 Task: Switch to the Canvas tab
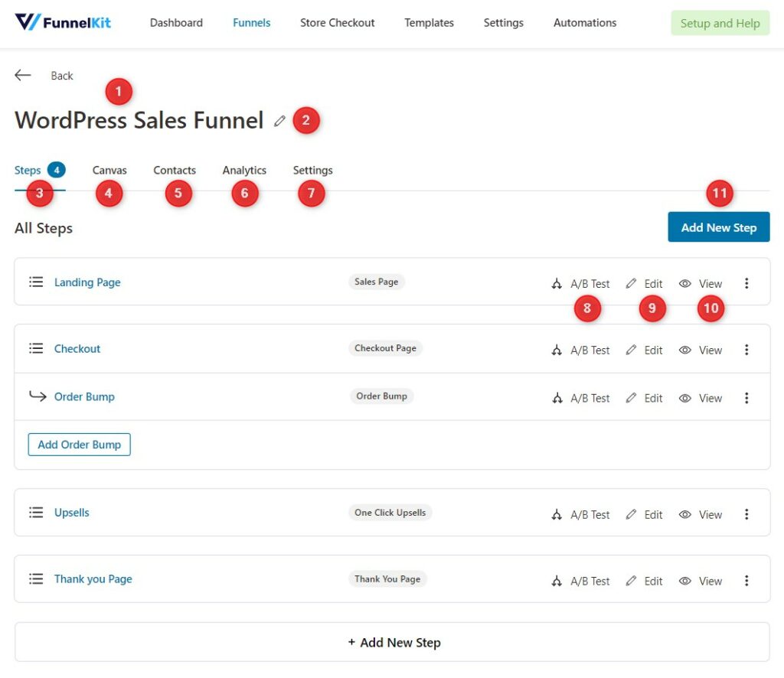tap(109, 170)
